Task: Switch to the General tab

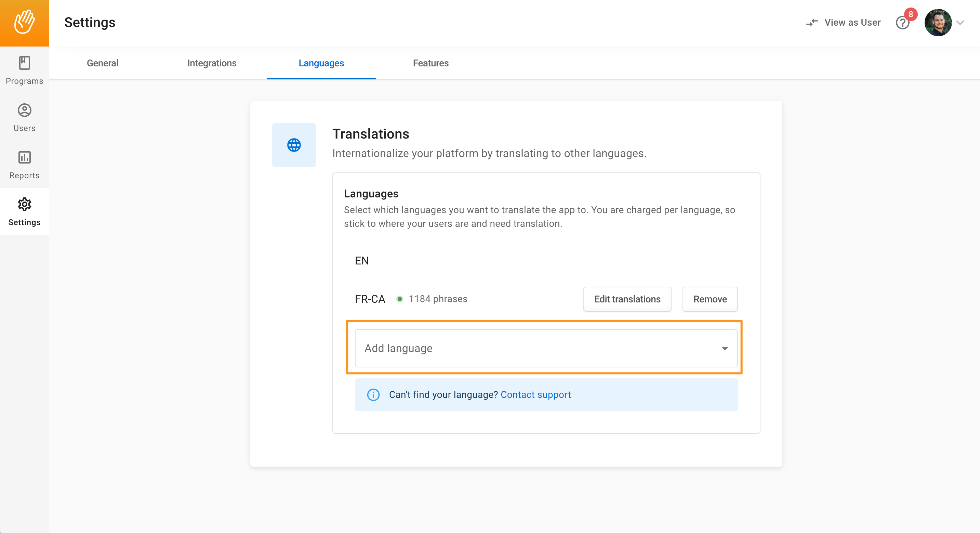Action: click(102, 63)
